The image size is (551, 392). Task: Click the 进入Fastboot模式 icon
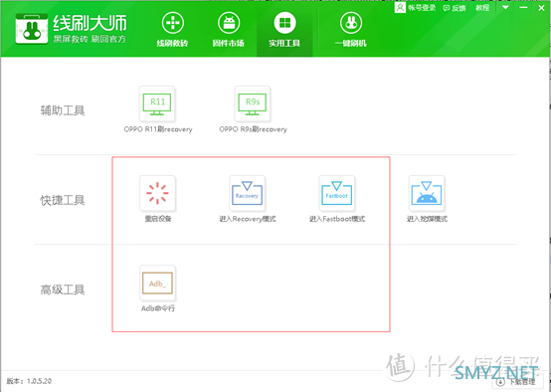(336, 193)
